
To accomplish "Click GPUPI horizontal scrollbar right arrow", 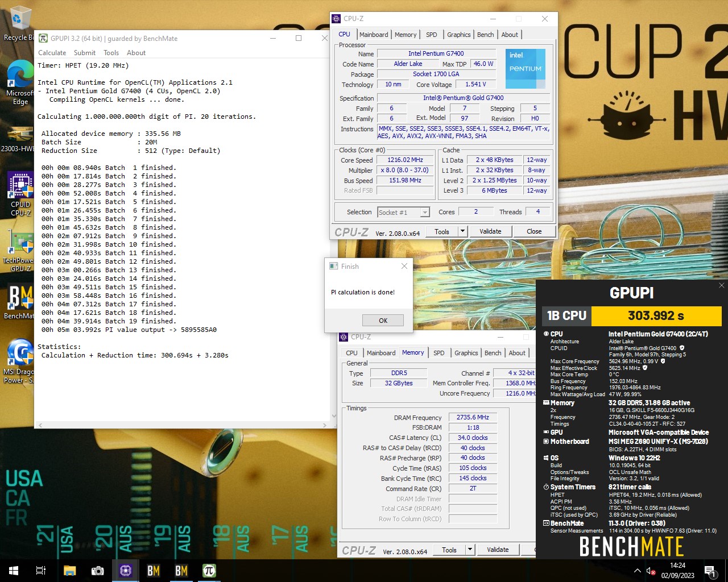I will click(x=324, y=425).
